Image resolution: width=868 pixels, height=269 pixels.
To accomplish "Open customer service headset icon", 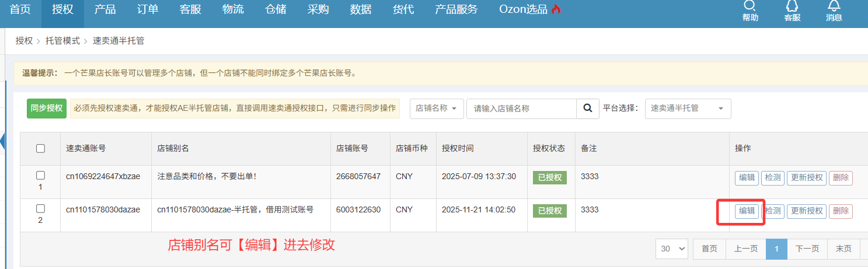I will point(792,6).
